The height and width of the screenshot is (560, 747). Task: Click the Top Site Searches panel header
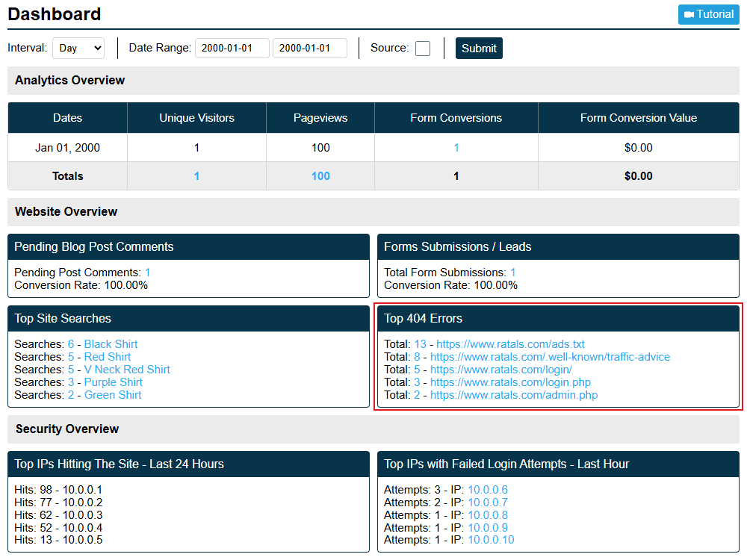(x=189, y=319)
